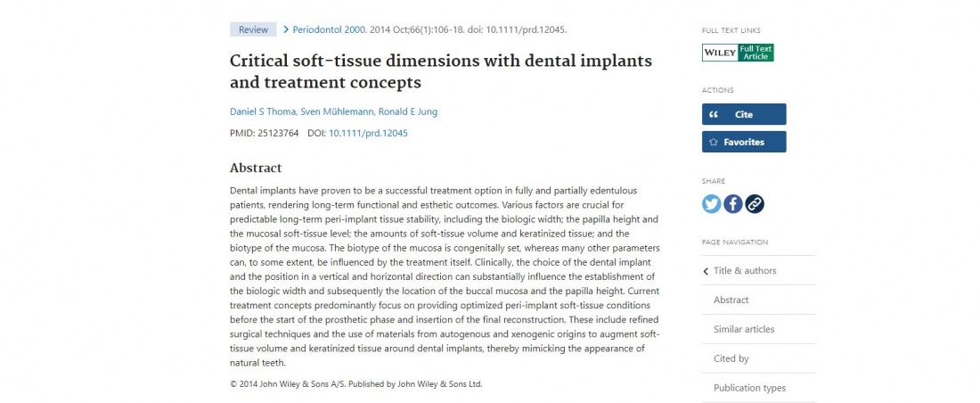Share the article on Facebook
Viewport: 980px width, 403px height.
point(732,204)
